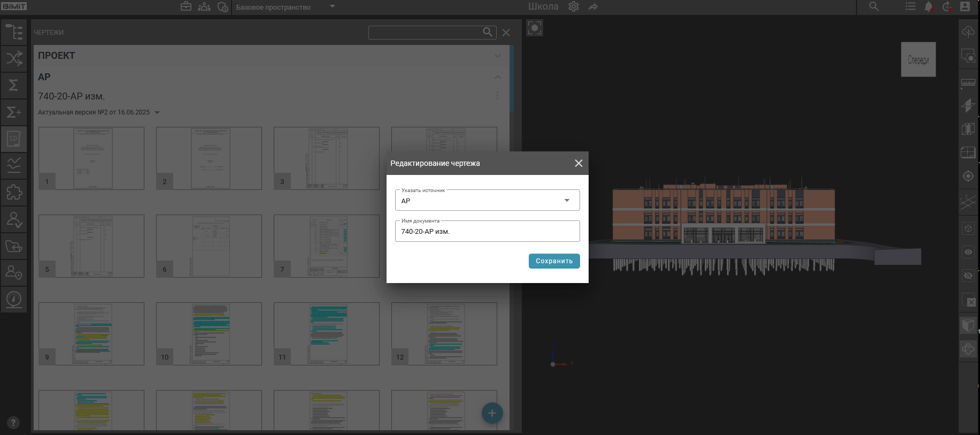The image size is (980, 435).
Task: Click the puzzle piece plugins icon
Action: (14, 192)
